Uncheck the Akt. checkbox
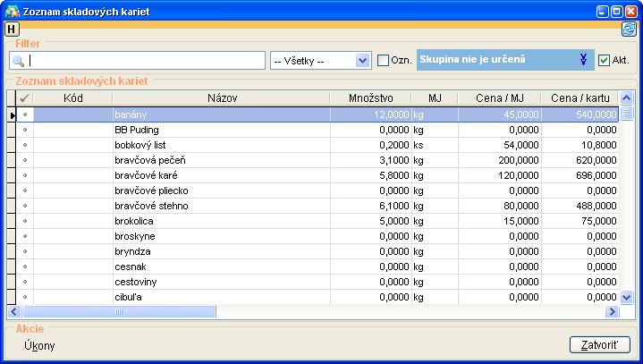This screenshot has height=364, width=643. pyautogui.click(x=605, y=60)
